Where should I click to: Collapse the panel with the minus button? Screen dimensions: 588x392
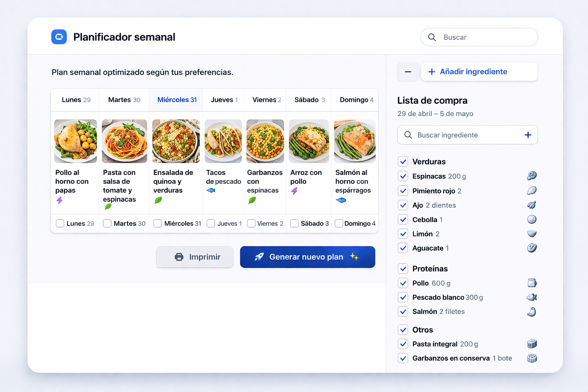click(408, 72)
